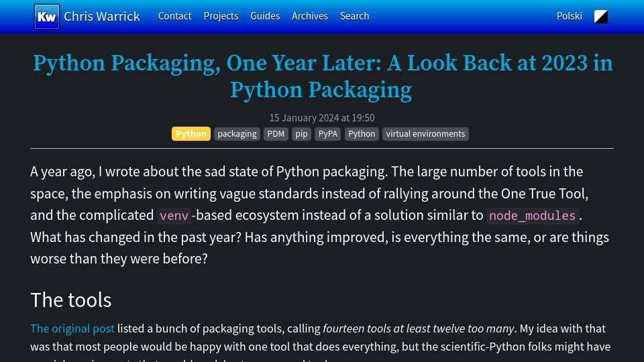This screenshot has height=362, width=644.
Task: Click italic text 'fourteen tools at least twelve too many'
Action: click(x=418, y=328)
